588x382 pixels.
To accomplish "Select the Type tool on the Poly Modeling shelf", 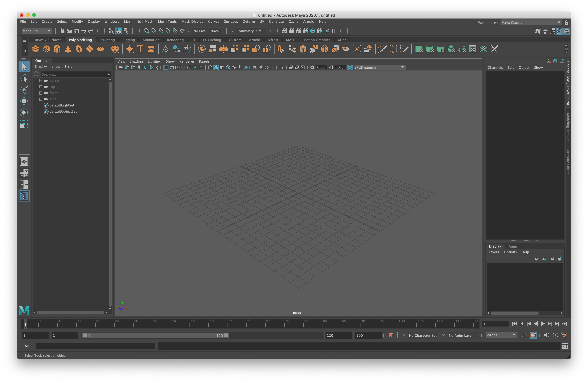I will (x=140, y=49).
